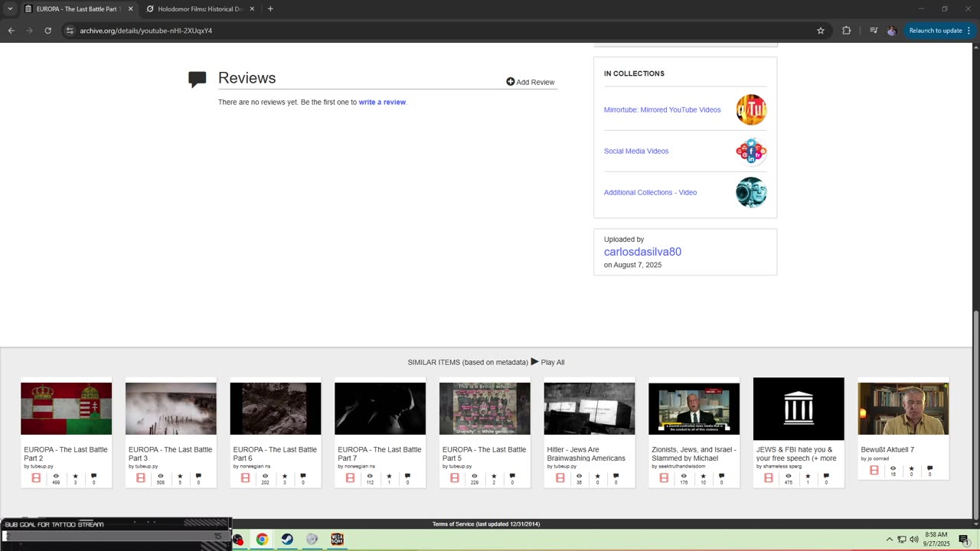Viewport: 980px width, 551px height.
Task: Click the "Reviews" heading text
Action: 247,78
